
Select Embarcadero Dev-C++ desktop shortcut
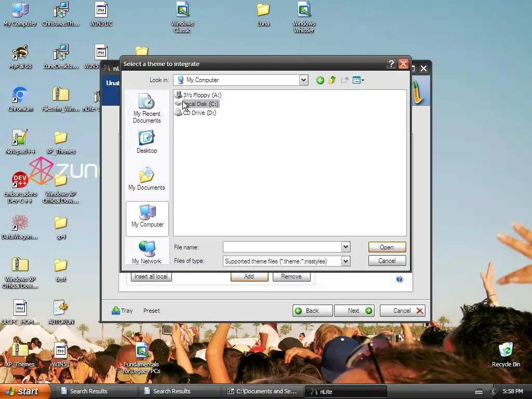tap(20, 188)
